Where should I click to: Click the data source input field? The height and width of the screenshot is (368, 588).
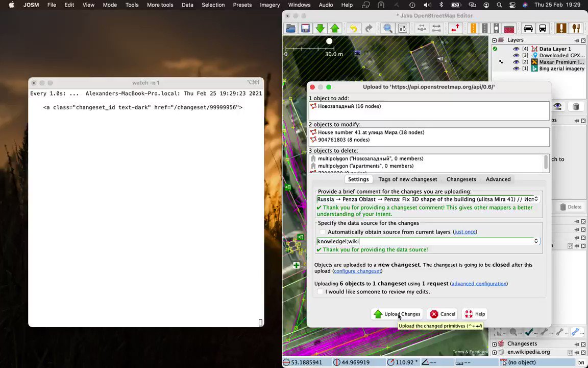[425, 241]
